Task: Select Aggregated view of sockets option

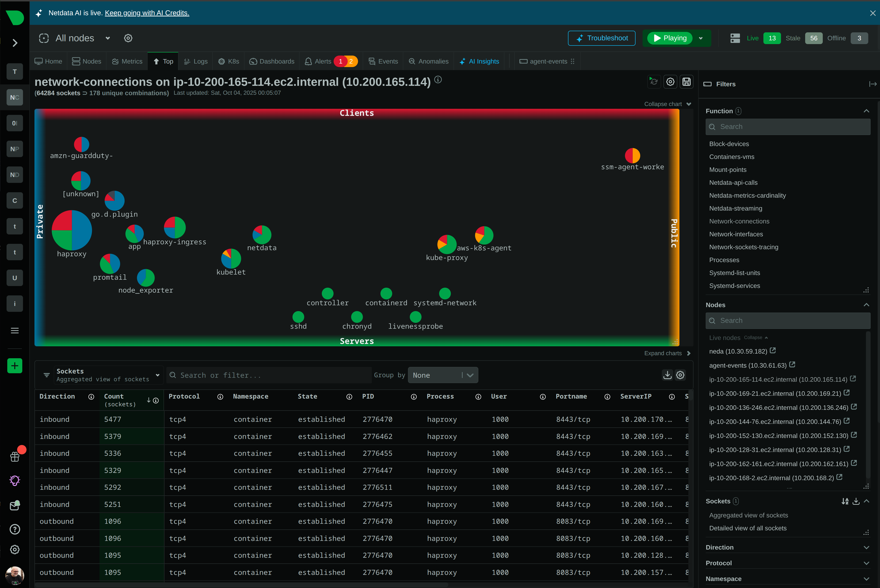Action: tap(748, 515)
